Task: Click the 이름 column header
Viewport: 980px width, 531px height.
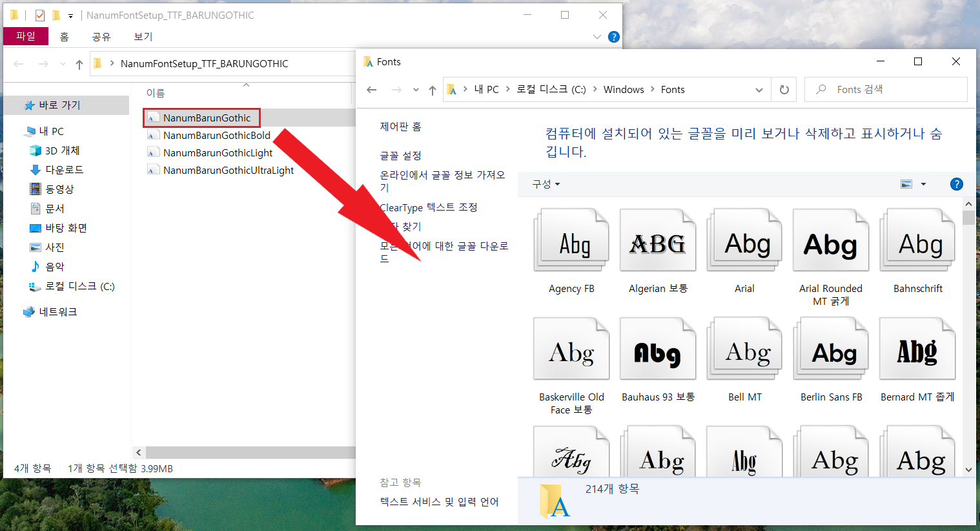Action: click(x=156, y=93)
